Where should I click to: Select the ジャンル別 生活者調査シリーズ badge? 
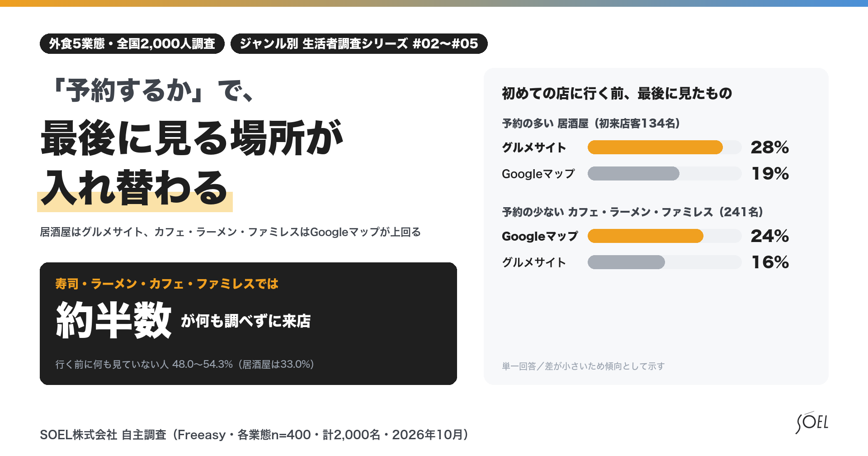(x=359, y=43)
